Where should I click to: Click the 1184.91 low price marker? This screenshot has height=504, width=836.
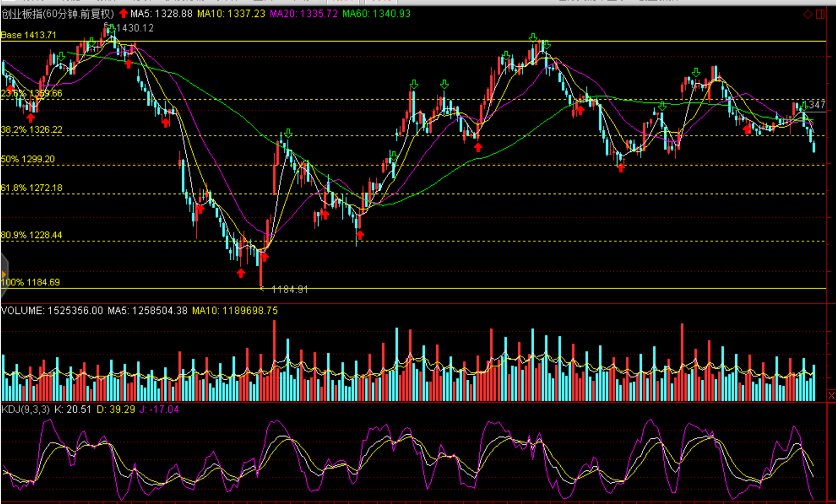tap(289, 290)
